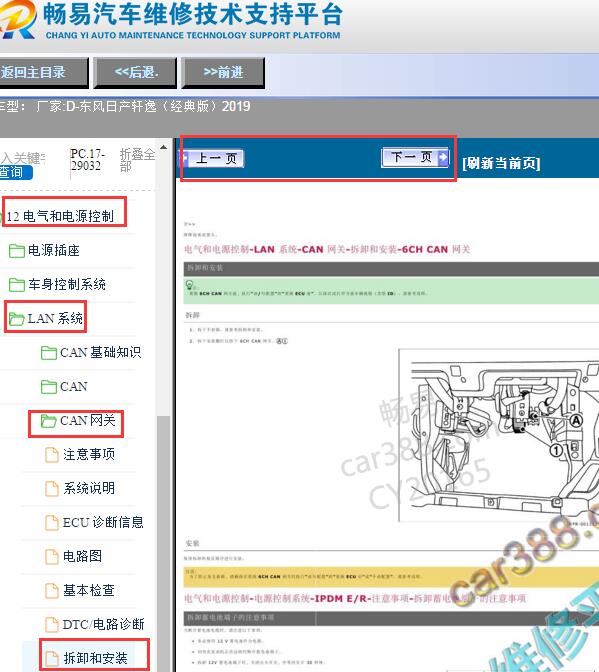Click the LAN 系统 open-folder icon
This screenshot has width=599, height=672.
click(17, 319)
